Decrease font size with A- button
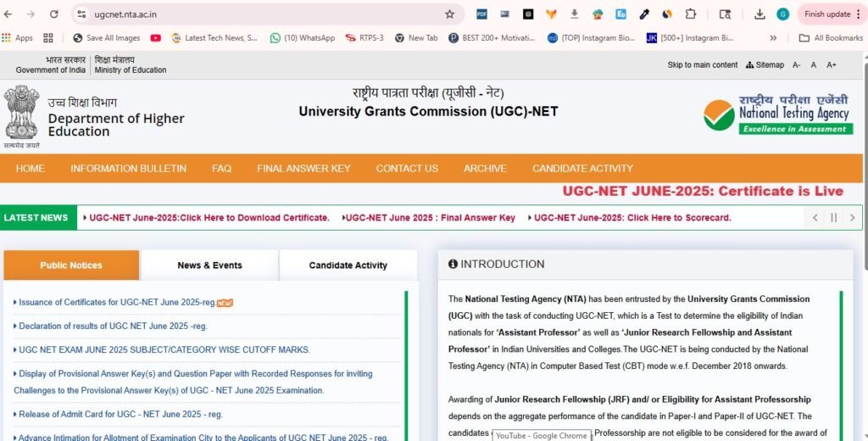The height and width of the screenshot is (441, 868). tap(796, 64)
